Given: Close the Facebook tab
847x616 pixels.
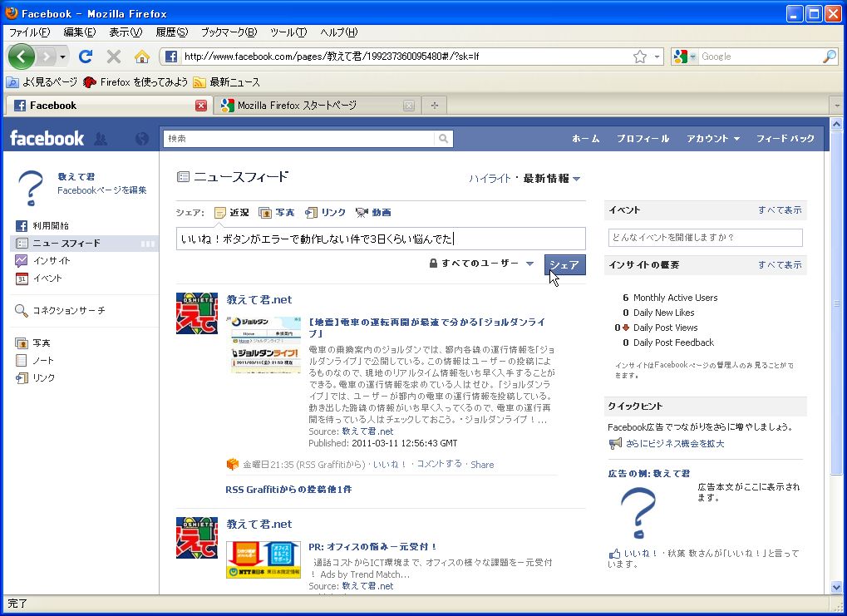Looking at the screenshot, I should point(201,106).
